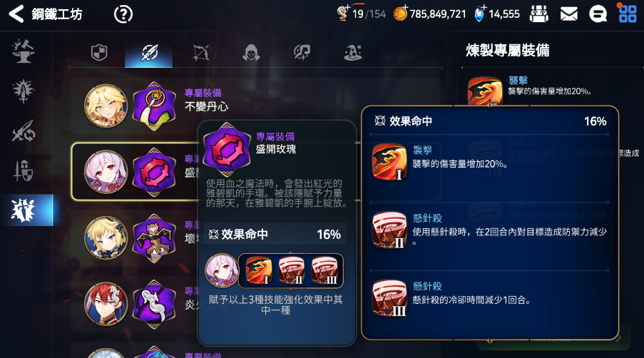Open the mail envelope icon
644x358 pixels.
click(x=569, y=14)
